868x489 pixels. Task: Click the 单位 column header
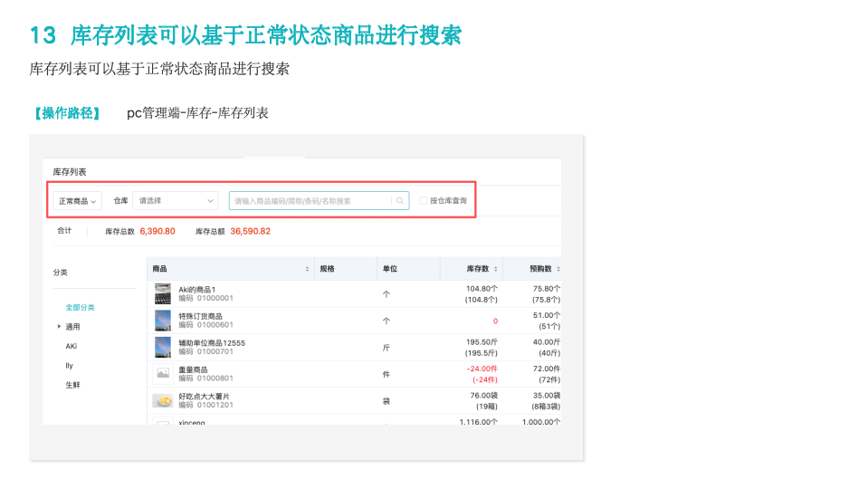coord(390,269)
